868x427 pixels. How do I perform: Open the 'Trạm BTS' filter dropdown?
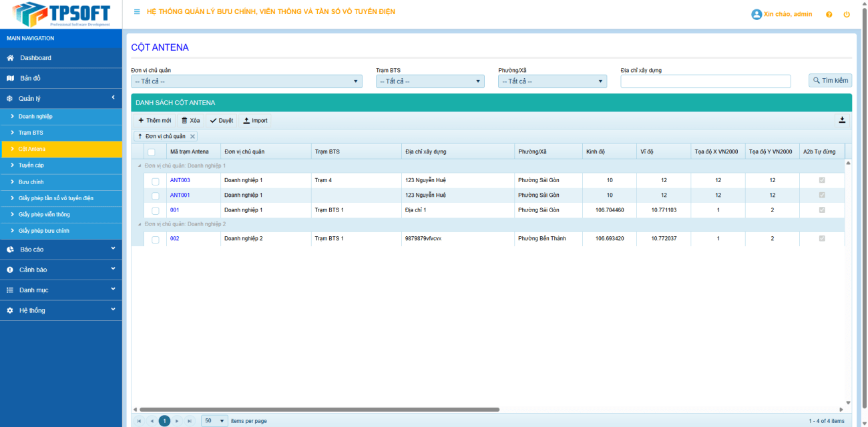430,81
